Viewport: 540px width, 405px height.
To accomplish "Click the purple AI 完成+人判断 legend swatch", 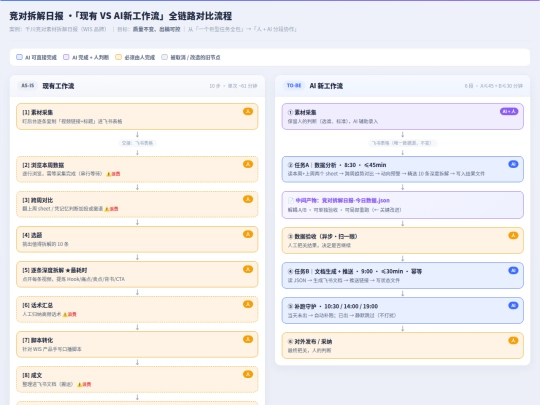I will (x=66, y=57).
